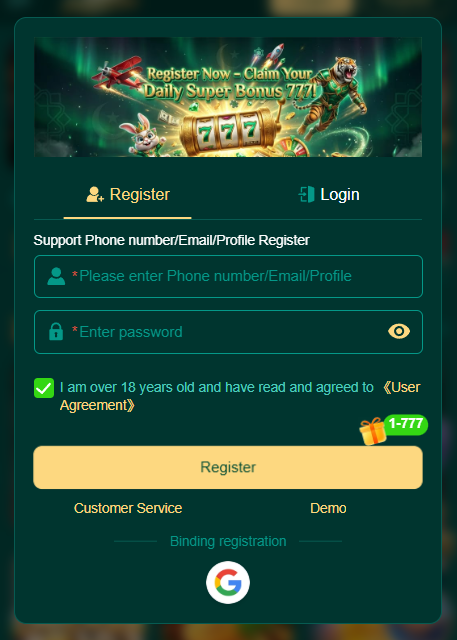Screen dimensions: 457x640
Task: Click the 777 slot machine in banner
Action: tap(228, 131)
